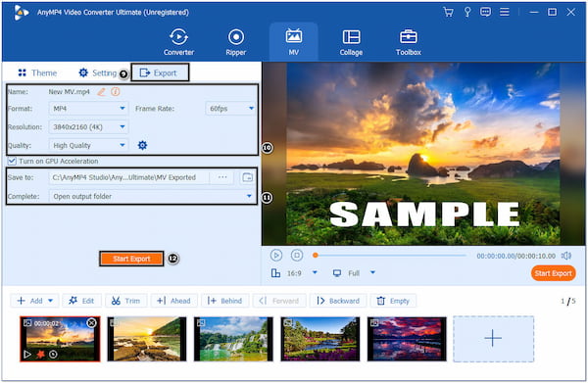The height and width of the screenshot is (383, 588).
Task: Click the volume speaker icon
Action: coord(566,256)
